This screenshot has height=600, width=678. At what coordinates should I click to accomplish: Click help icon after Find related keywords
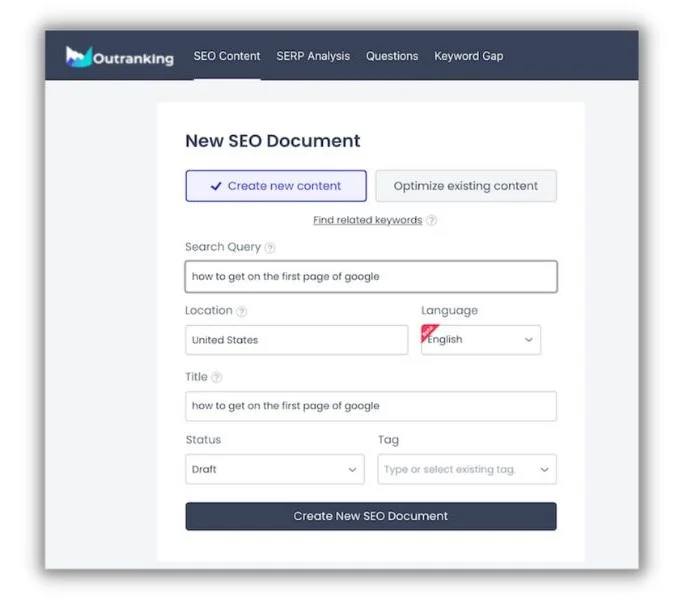431,221
